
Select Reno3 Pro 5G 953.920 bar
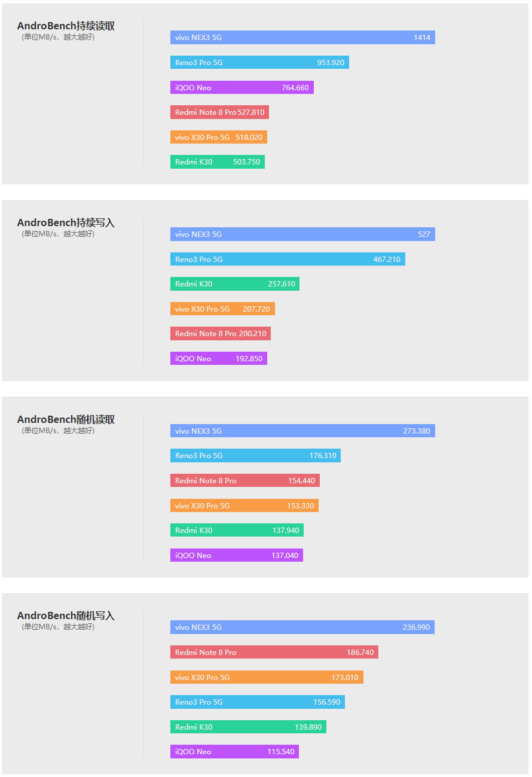pyautogui.click(x=259, y=62)
